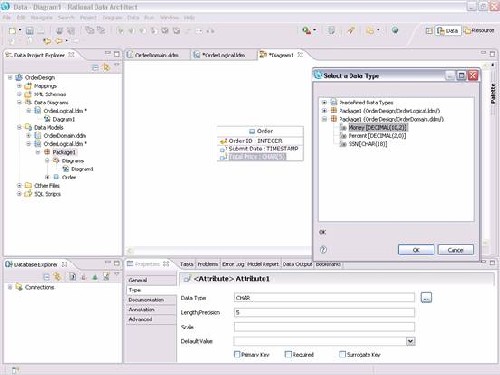Click the first Database Explorer toolbar icon
This screenshot has height=375, width=500.
tap(47, 277)
